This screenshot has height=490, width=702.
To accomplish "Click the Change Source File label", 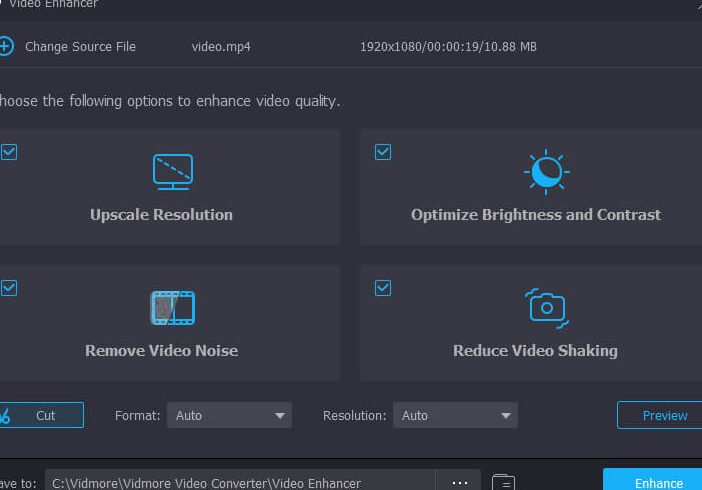I will (x=80, y=47).
